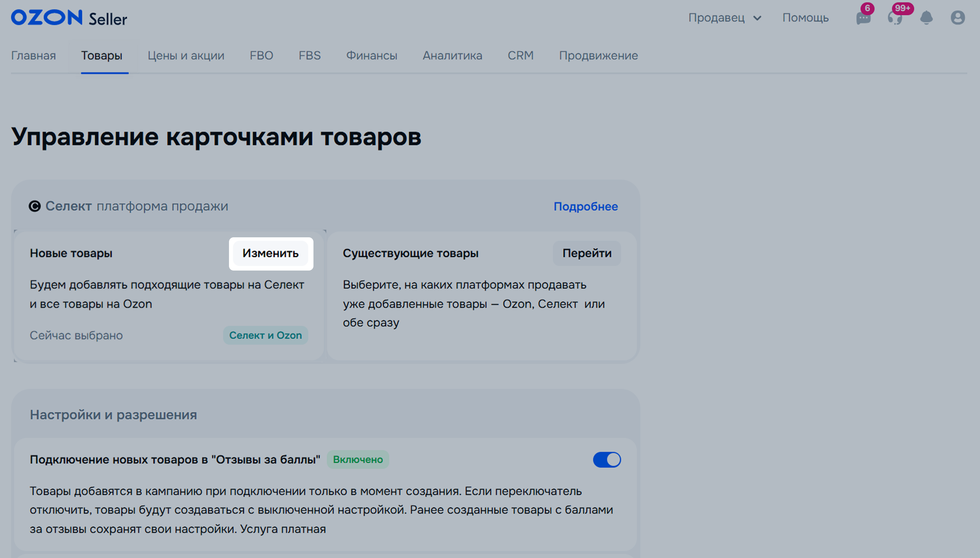Open notifications bell icon
The height and width of the screenshot is (558, 980).
[926, 17]
